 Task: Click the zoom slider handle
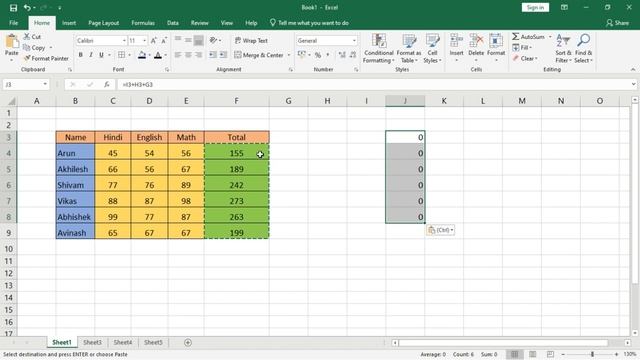click(x=592, y=354)
